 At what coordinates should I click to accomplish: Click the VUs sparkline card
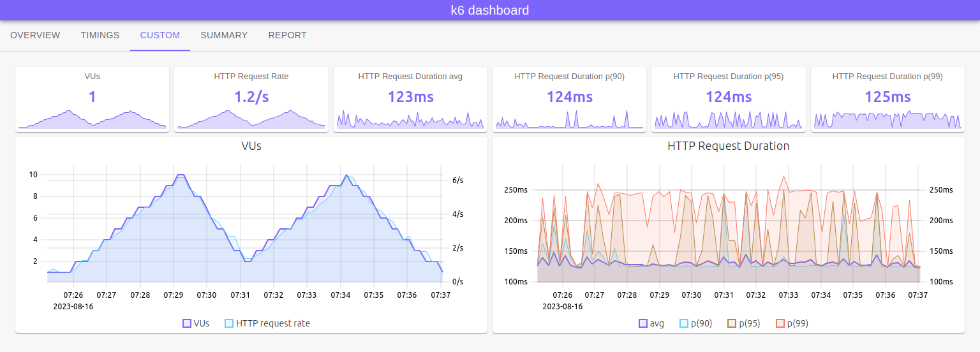tap(93, 99)
